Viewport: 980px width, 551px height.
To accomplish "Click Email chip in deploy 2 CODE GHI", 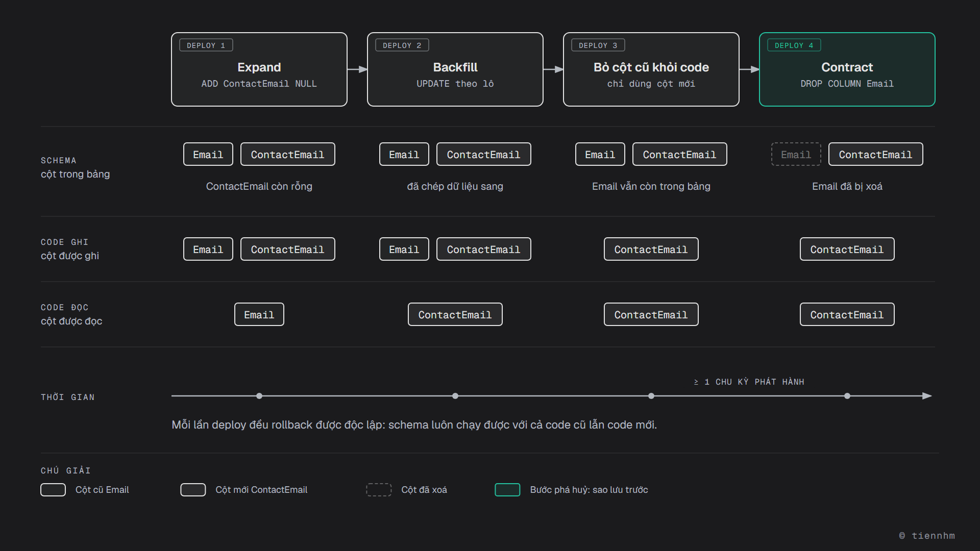I will coord(404,249).
